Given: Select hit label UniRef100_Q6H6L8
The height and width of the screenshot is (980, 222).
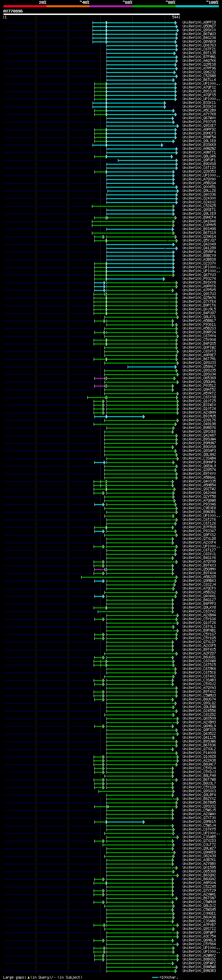Looking at the screenshot, I should click(x=199, y=940).
